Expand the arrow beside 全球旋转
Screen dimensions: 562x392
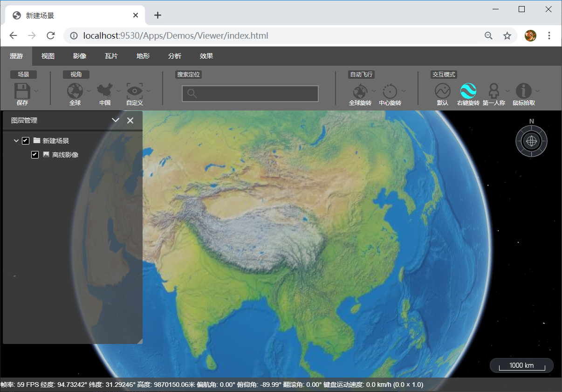(x=374, y=91)
